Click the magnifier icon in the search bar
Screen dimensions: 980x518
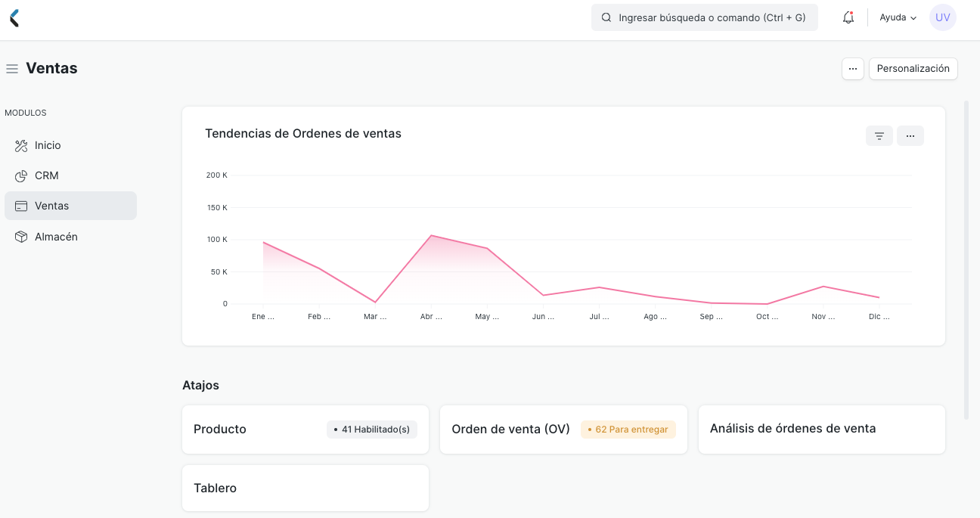pos(606,17)
